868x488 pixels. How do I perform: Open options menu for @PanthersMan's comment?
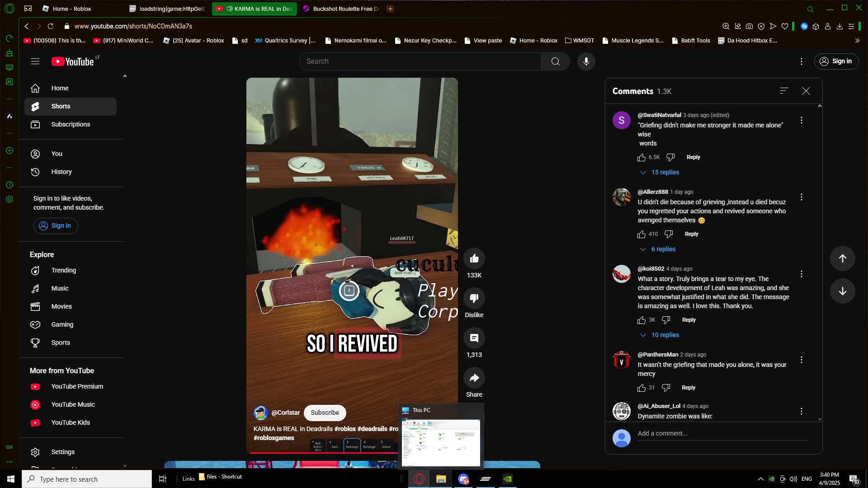tap(801, 360)
